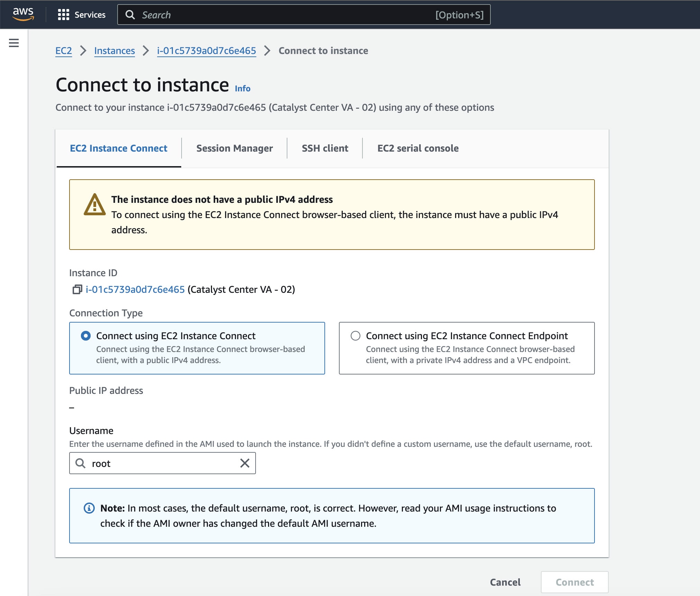The height and width of the screenshot is (596, 700).
Task: Click the EC2 Instance Connect tab
Action: [x=118, y=148]
